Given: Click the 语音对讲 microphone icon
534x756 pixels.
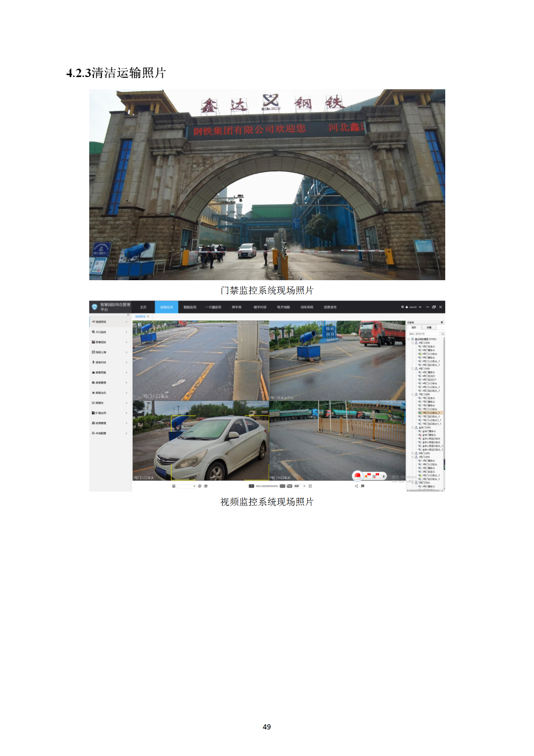Looking at the screenshot, I should pos(93,362).
